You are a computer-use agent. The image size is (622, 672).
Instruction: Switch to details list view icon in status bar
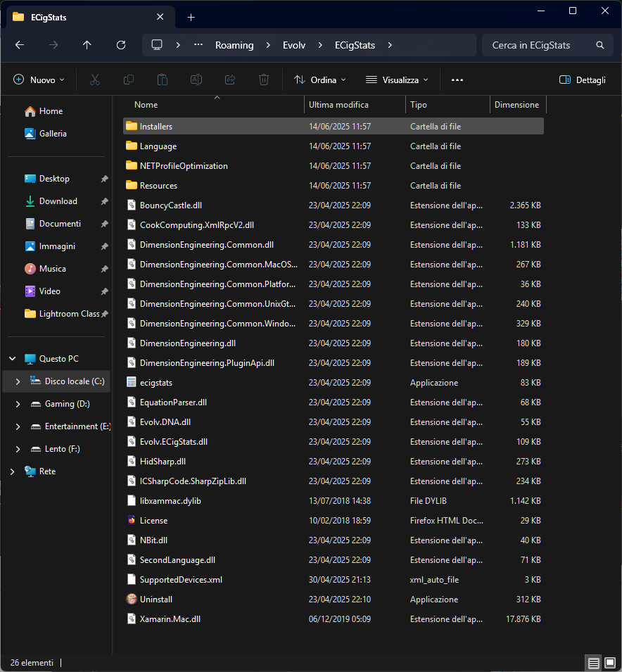pyautogui.click(x=593, y=663)
